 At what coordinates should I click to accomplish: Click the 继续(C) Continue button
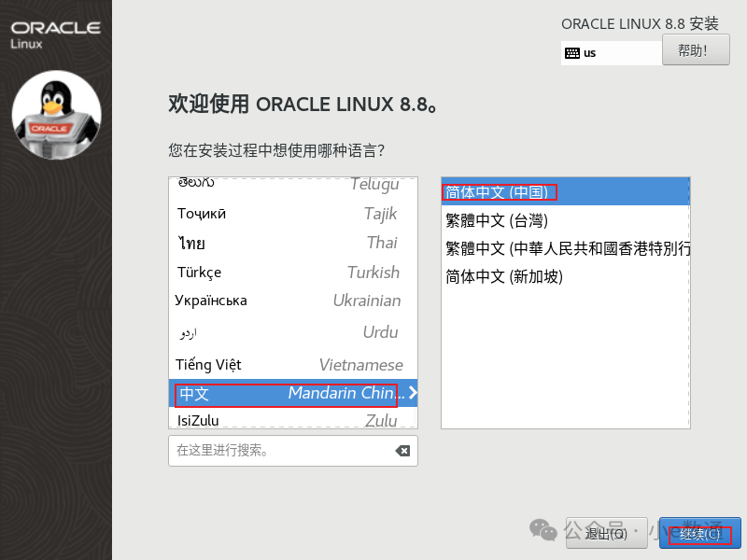point(698,533)
